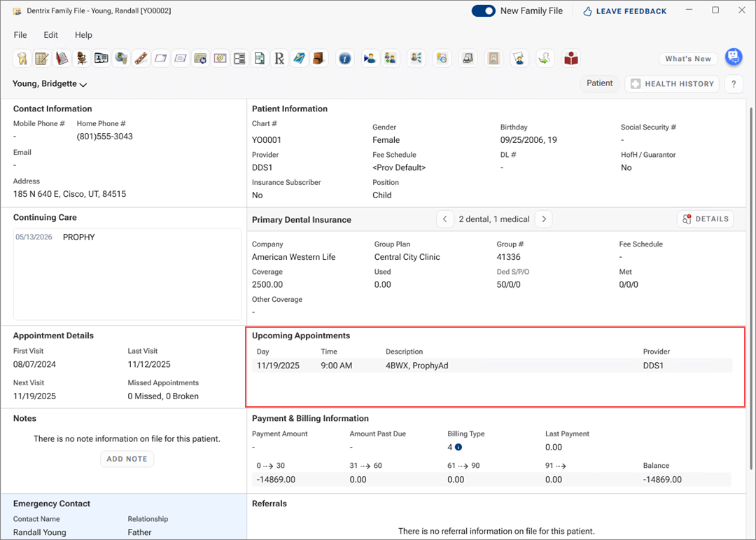
Task: Open the Edit menu
Action: click(x=51, y=35)
